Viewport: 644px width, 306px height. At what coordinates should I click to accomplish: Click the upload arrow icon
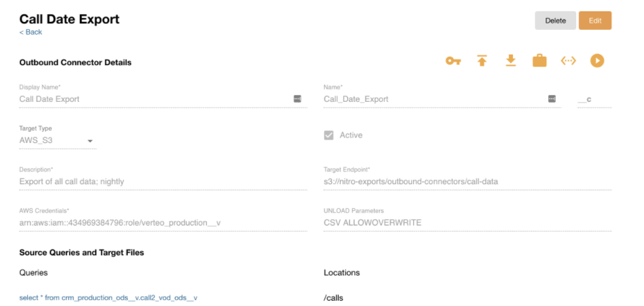482,61
